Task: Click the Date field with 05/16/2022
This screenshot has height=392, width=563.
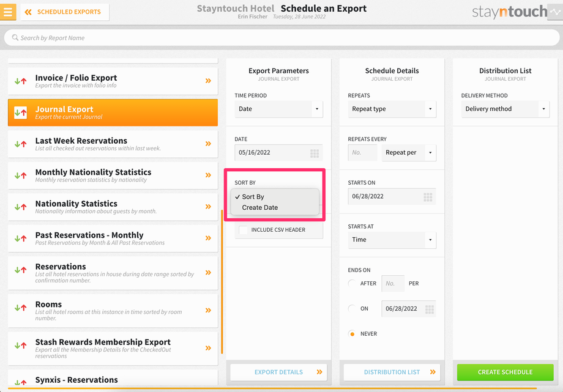Action: point(278,152)
